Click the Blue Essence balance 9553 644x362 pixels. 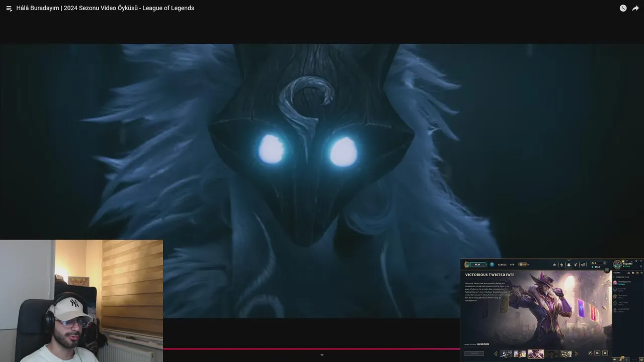point(596,267)
